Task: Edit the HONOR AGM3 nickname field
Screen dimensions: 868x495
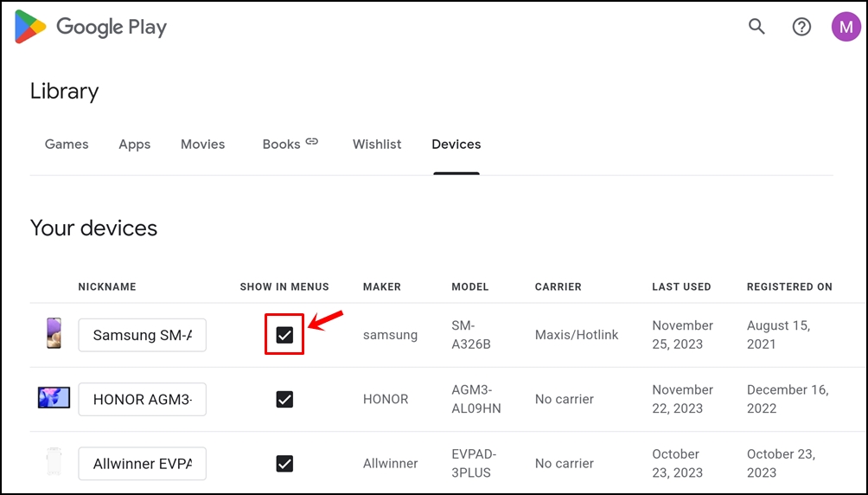Action: click(x=143, y=399)
